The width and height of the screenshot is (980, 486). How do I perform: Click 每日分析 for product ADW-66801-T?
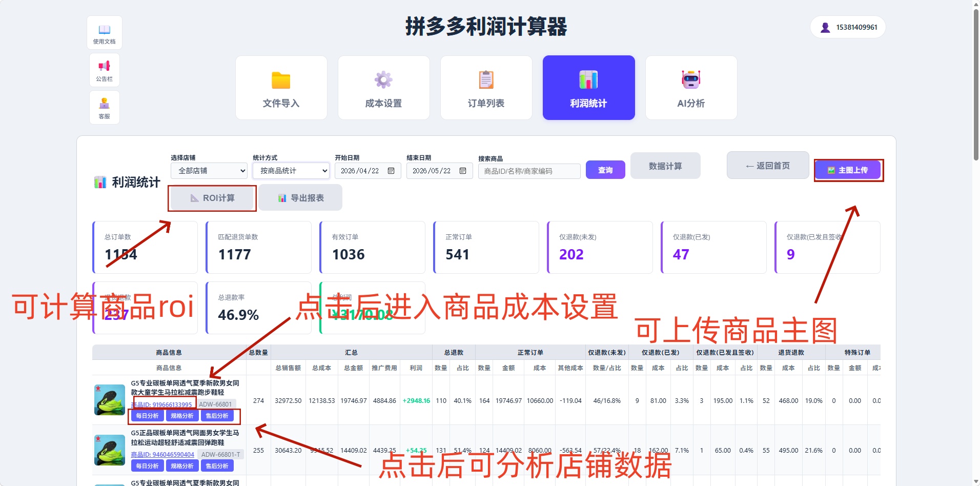[x=147, y=466]
